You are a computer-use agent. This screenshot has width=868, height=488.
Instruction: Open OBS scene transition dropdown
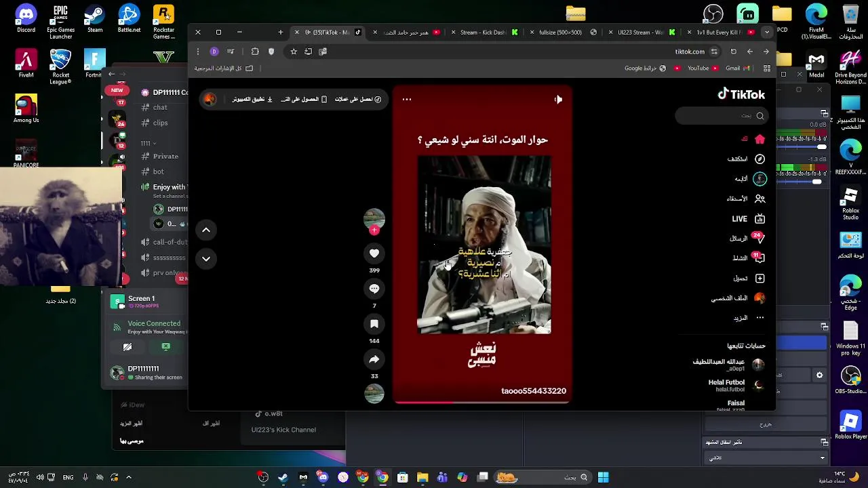click(766, 458)
